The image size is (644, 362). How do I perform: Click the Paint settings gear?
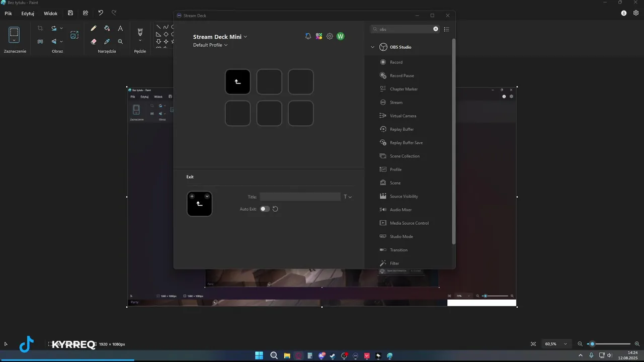click(x=637, y=13)
